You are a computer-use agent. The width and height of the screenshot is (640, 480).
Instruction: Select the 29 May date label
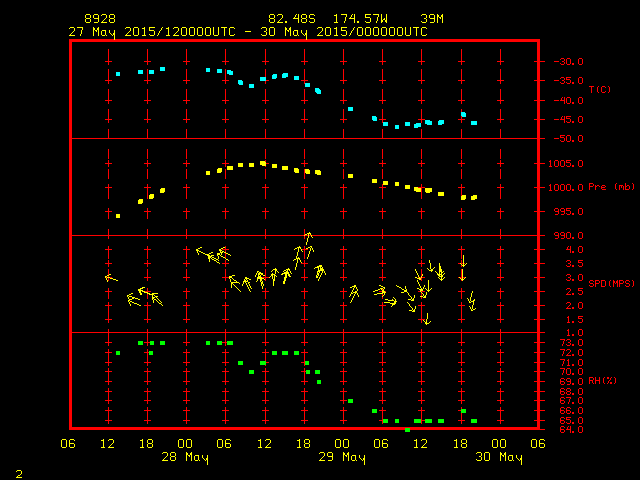(x=341, y=458)
